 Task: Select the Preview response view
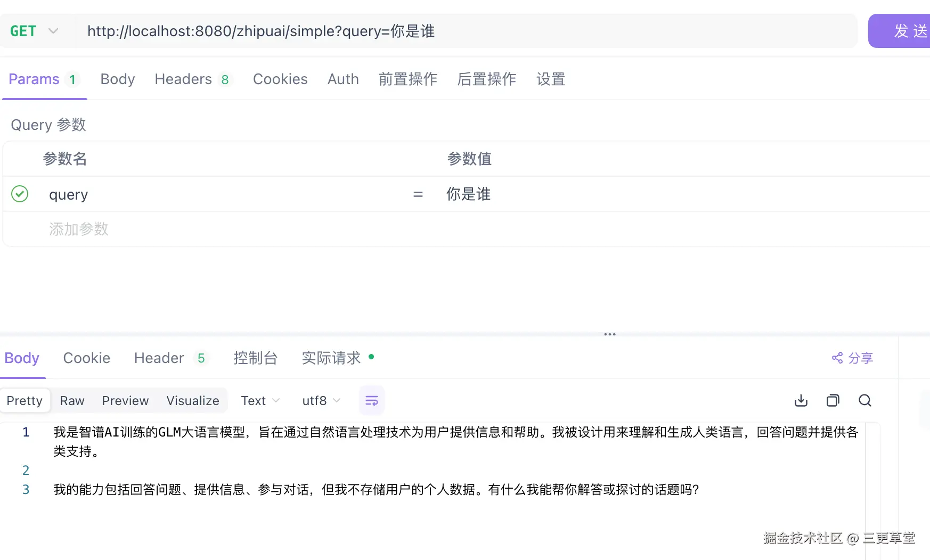click(125, 400)
